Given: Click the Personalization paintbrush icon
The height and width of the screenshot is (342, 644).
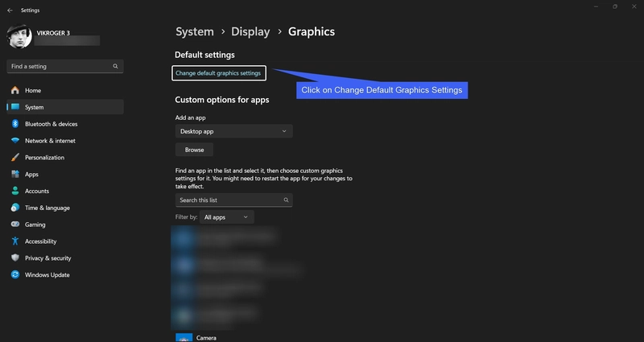Looking at the screenshot, I should (x=15, y=157).
